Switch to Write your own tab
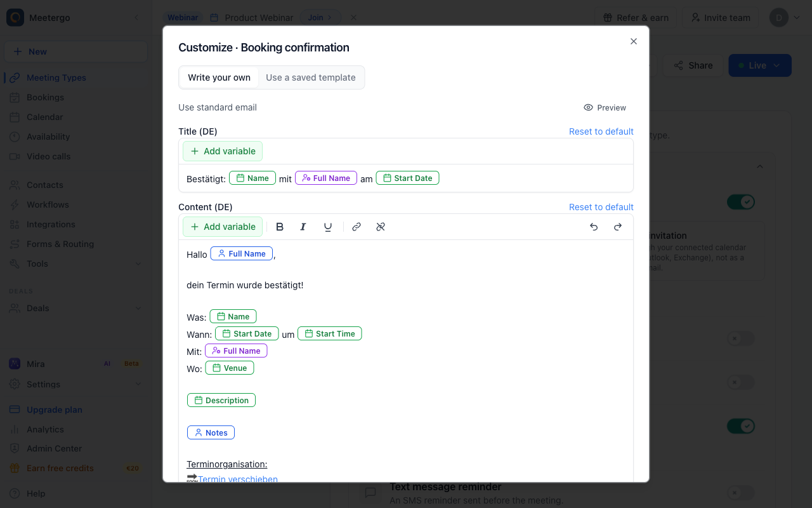Viewport: 812px width, 508px height. [x=219, y=77]
